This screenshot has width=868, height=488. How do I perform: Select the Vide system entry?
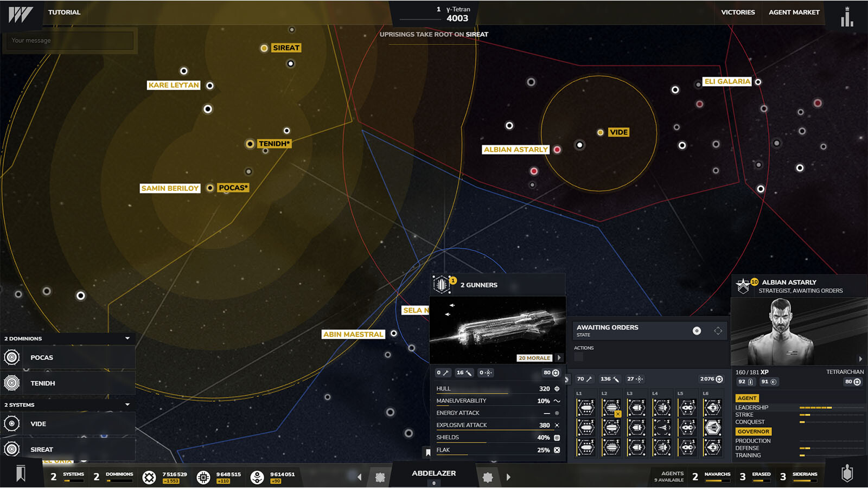pyautogui.click(x=38, y=423)
